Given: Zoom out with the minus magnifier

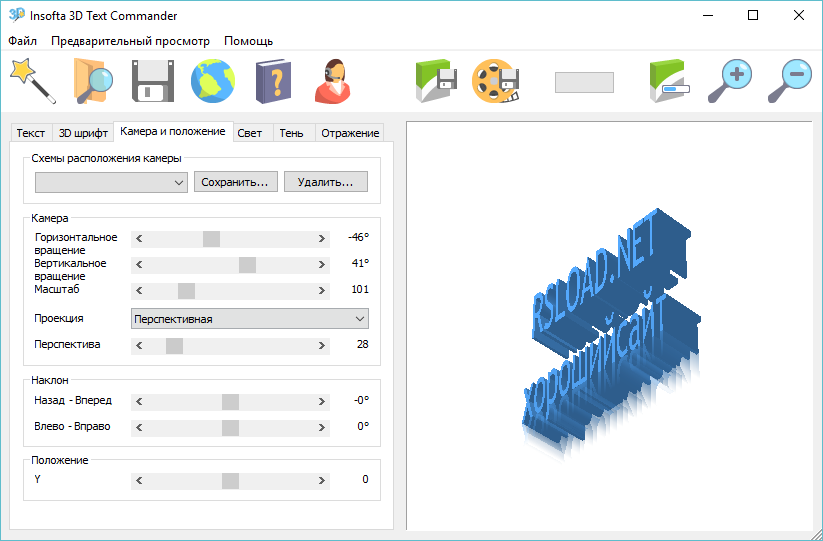Looking at the screenshot, I should pos(789,81).
